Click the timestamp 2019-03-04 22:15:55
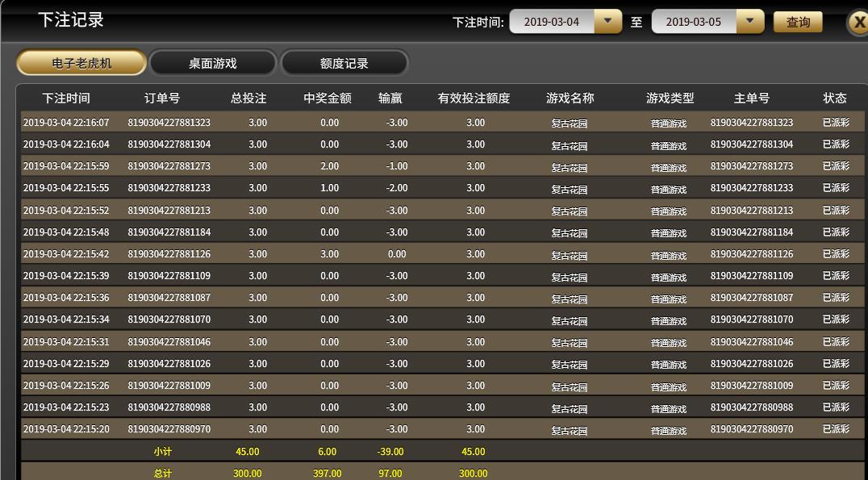 click(x=66, y=188)
